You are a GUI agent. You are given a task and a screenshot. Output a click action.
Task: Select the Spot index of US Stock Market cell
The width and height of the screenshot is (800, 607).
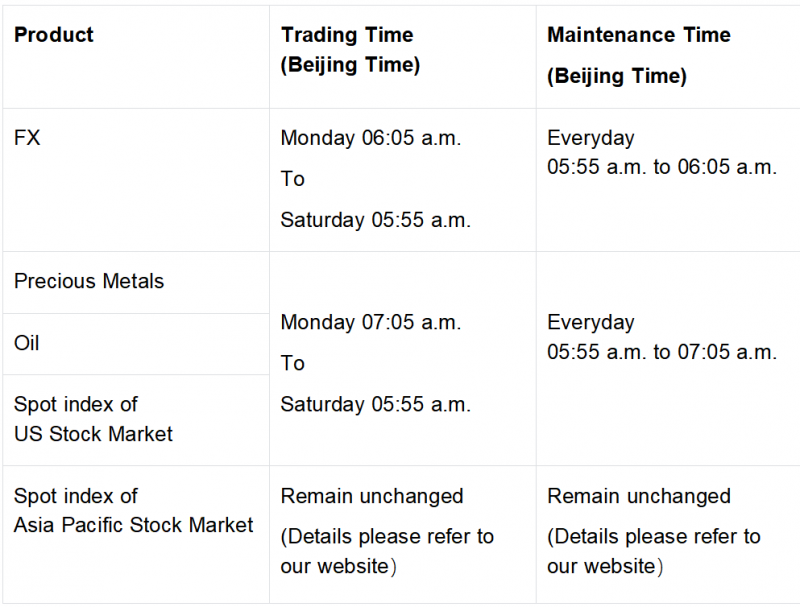[93, 419]
